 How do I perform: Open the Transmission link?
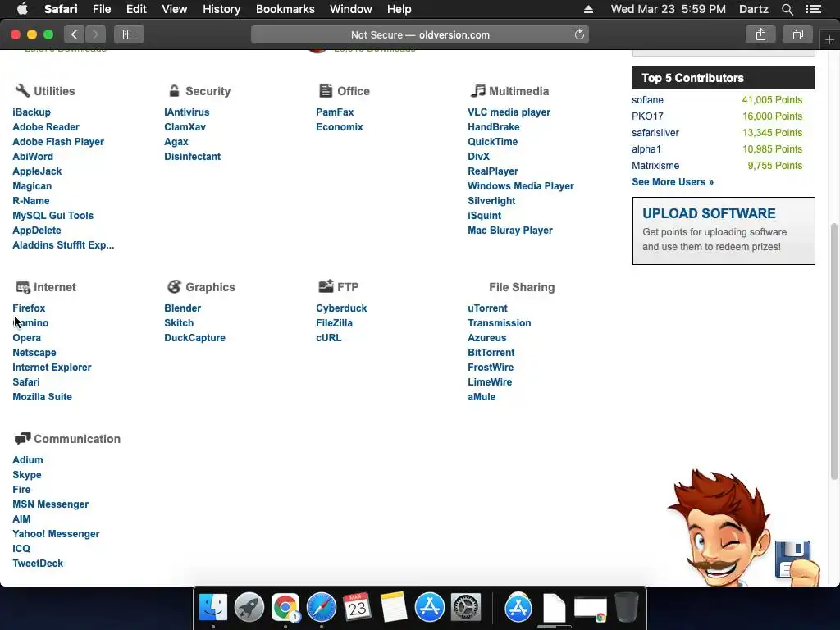click(500, 323)
